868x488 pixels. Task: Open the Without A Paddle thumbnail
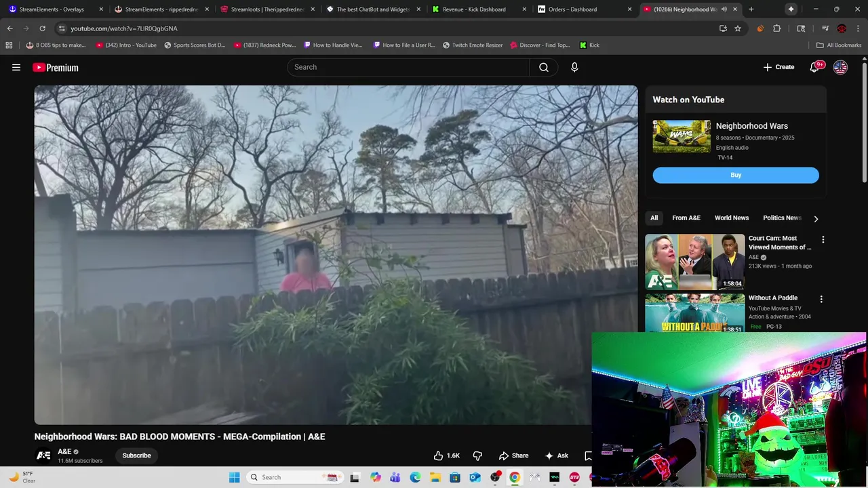point(695,312)
